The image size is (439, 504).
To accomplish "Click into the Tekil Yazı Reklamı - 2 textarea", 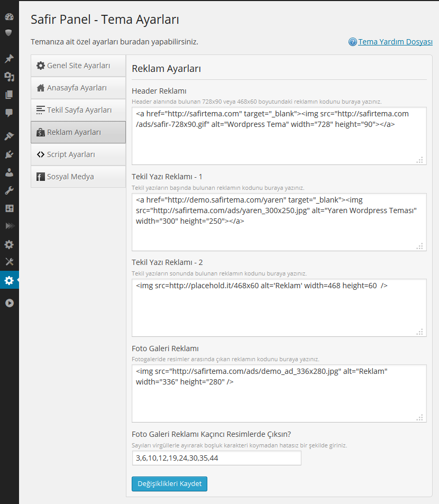I will click(x=279, y=308).
